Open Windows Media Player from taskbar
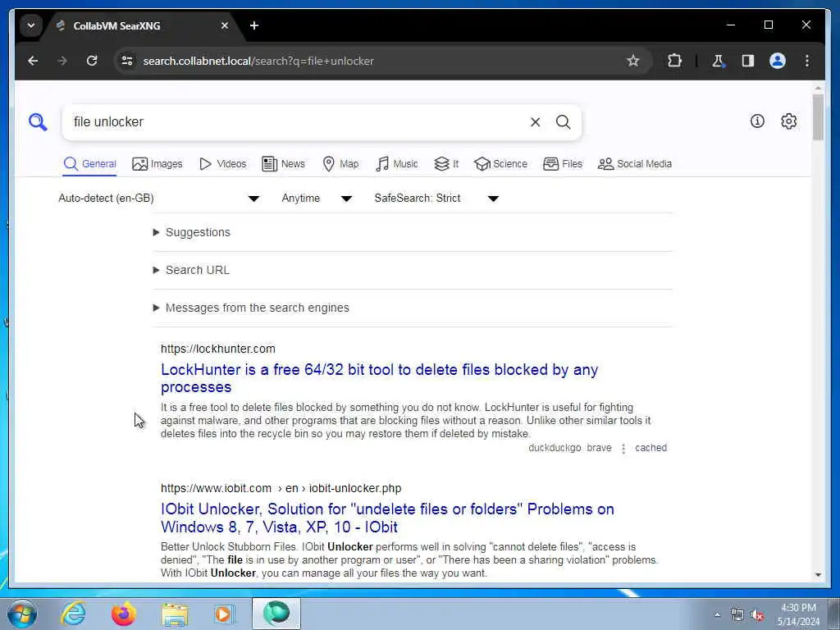840x630 pixels. [225, 614]
